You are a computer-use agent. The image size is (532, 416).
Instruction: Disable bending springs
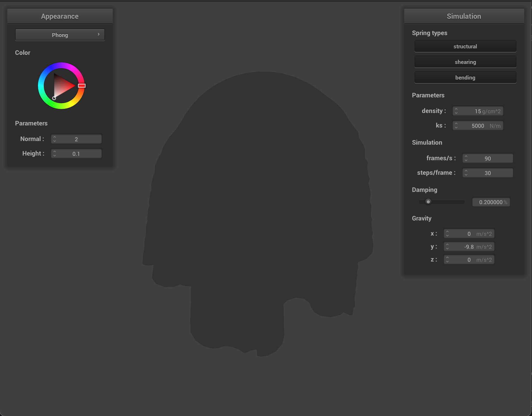tap(465, 77)
